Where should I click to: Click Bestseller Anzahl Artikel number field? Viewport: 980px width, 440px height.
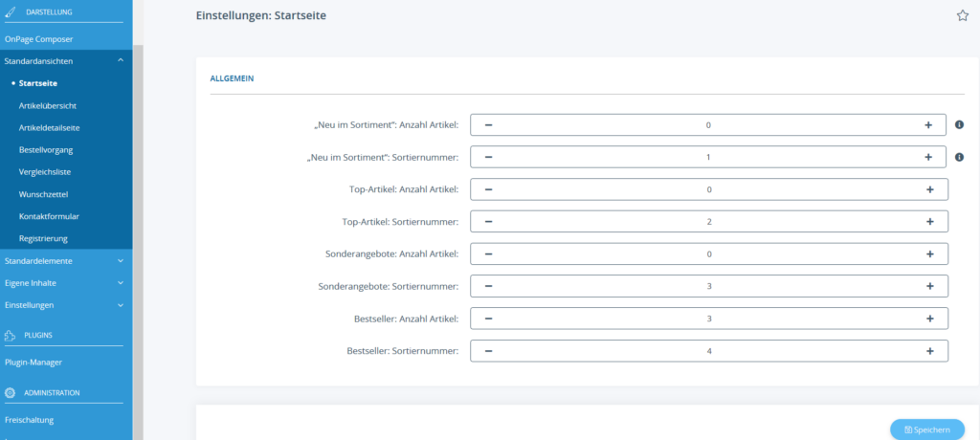(709, 319)
